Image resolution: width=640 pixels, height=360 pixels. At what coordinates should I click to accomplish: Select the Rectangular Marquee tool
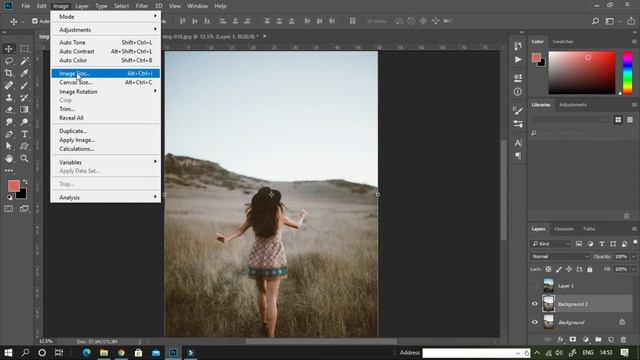(24, 49)
